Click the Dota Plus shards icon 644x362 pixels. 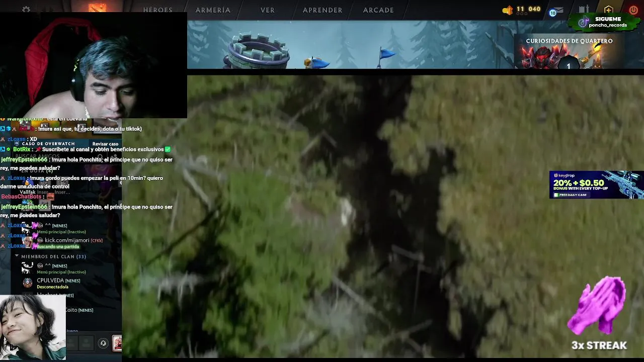(507, 10)
